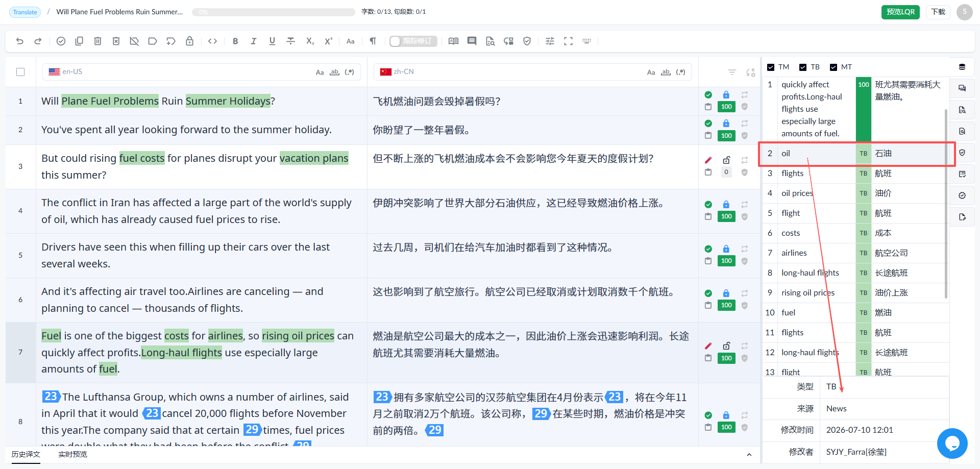Open the chat support bubble
980x469 pixels.
pyautogui.click(x=952, y=443)
